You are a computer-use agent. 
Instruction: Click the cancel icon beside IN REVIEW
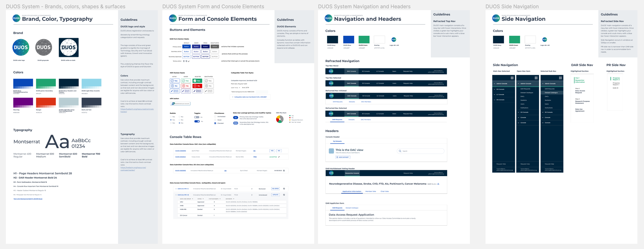284,170
